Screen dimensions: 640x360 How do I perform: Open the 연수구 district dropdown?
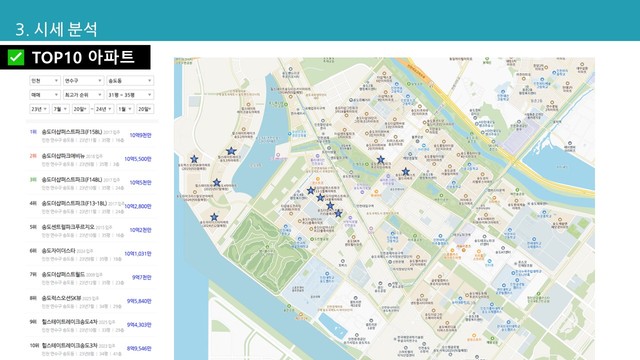point(83,81)
